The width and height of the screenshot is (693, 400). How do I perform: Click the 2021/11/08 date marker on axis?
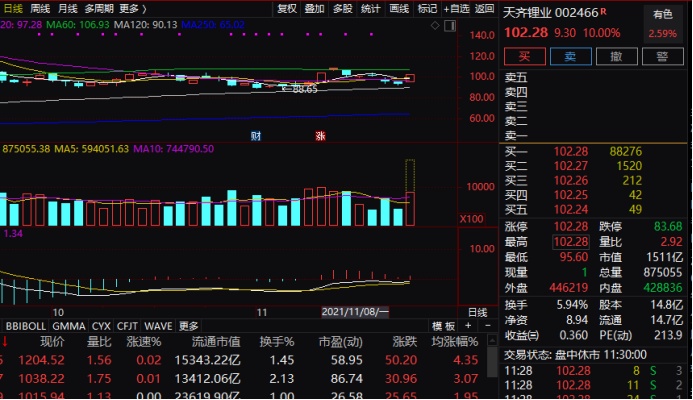tap(355, 312)
